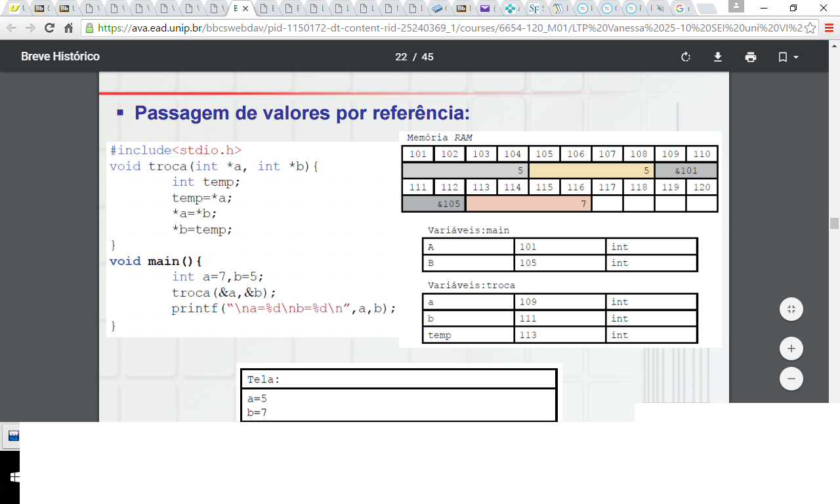Click the green secure lock icon
This screenshot has height=504, width=840.
[x=89, y=28]
